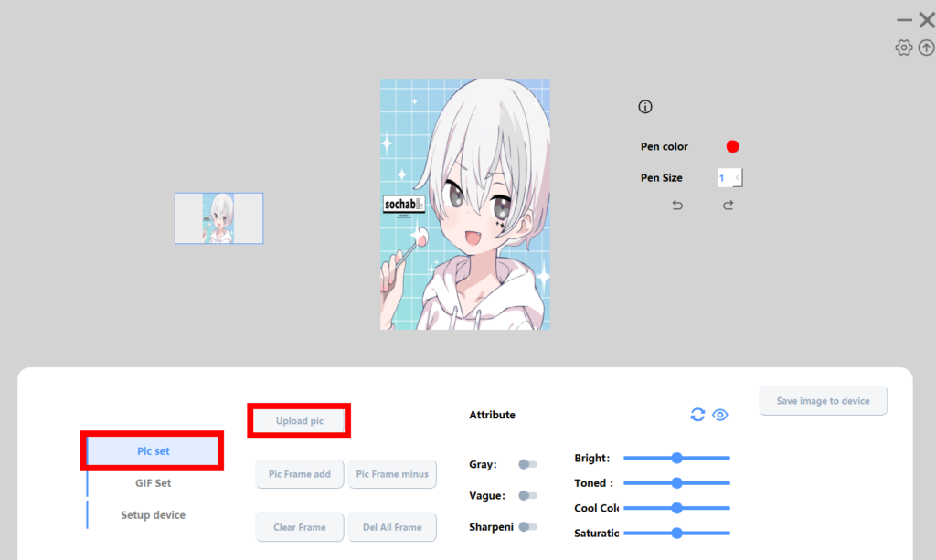The height and width of the screenshot is (560, 936).
Task: Click the eye preview icon beside Attribute
Action: [720, 414]
